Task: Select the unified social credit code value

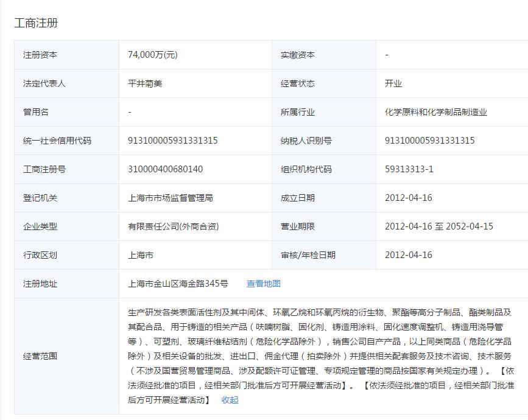Action: coord(173,141)
